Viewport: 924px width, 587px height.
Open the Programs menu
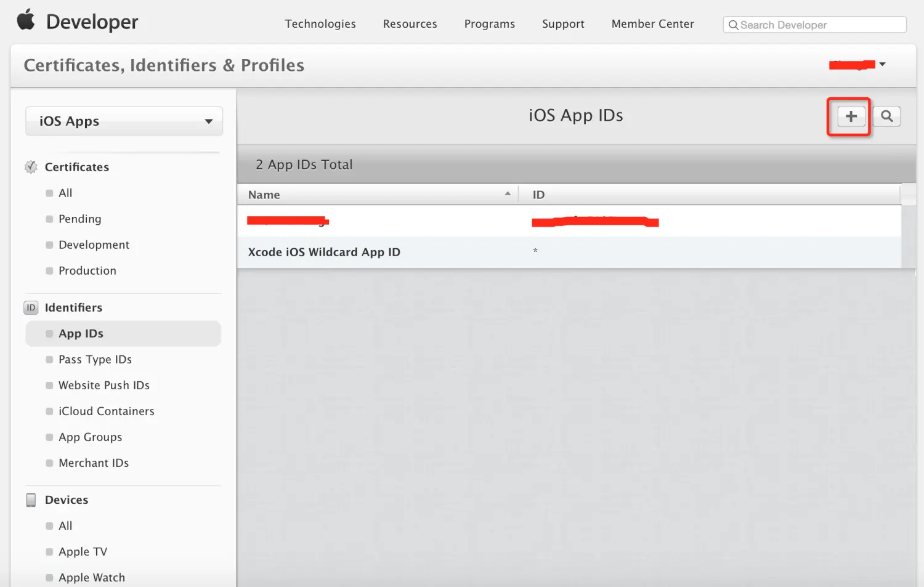[490, 24]
